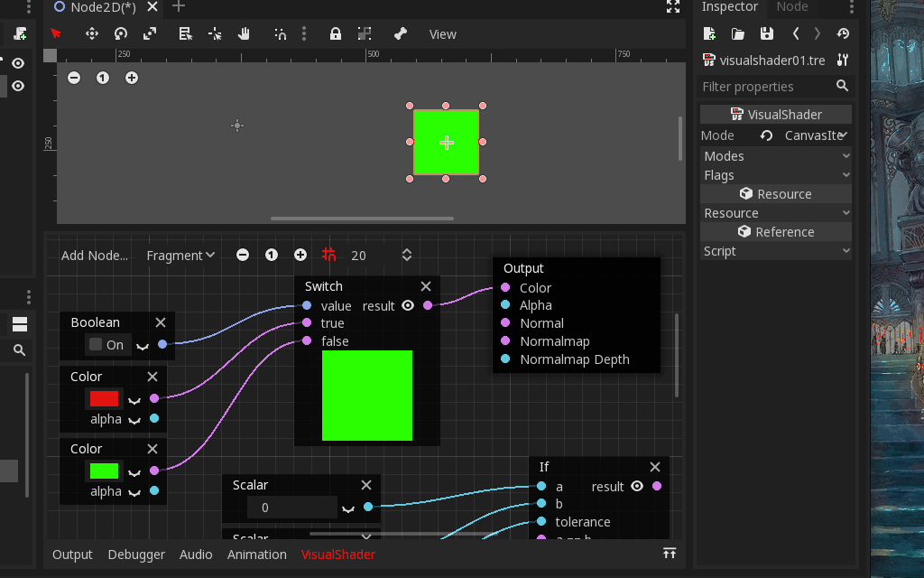924x578 pixels.
Task: Open the Debugger bottom panel
Action: coord(136,555)
